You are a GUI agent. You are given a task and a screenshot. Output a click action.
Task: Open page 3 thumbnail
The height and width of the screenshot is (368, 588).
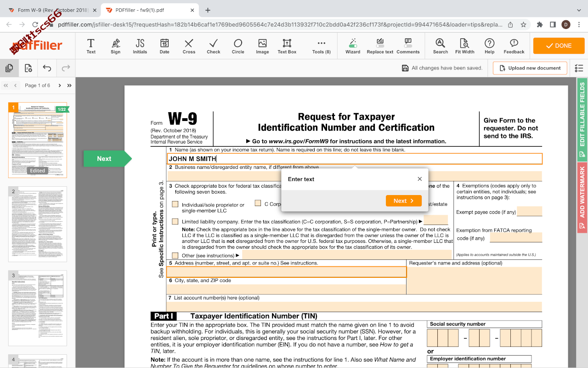[38, 308]
